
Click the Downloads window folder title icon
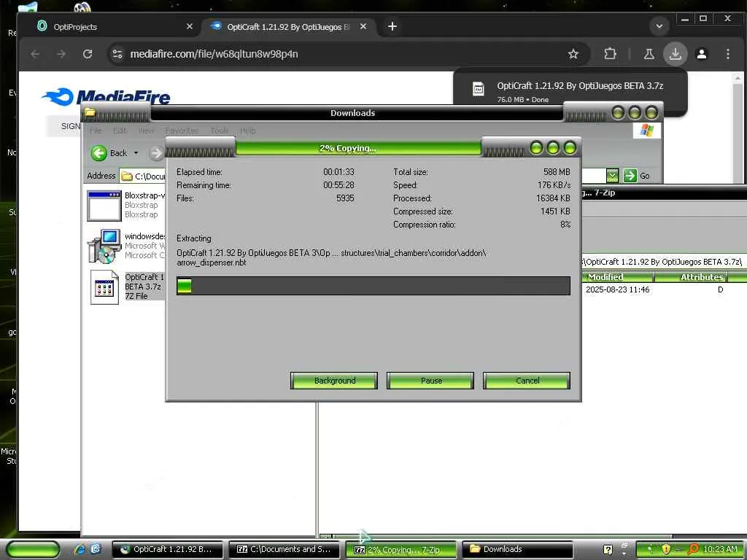(x=90, y=112)
